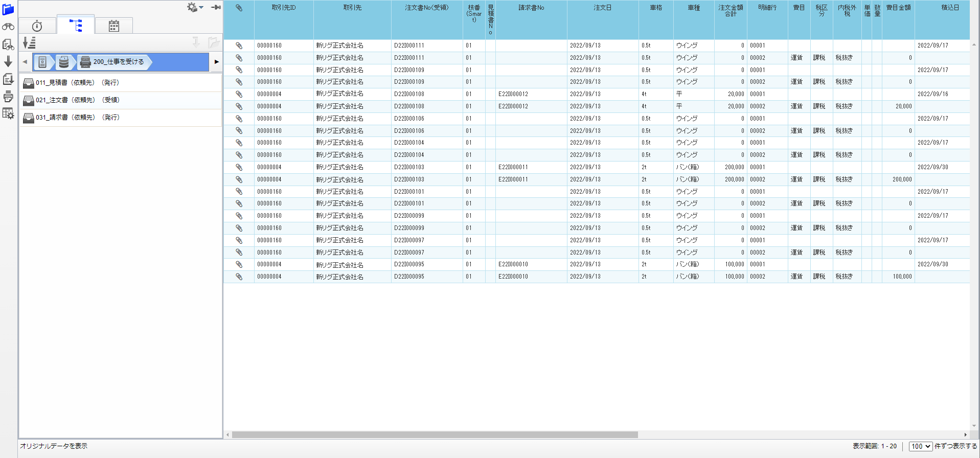
Task: Switch to the tree hierarchy tab
Action: (x=76, y=25)
